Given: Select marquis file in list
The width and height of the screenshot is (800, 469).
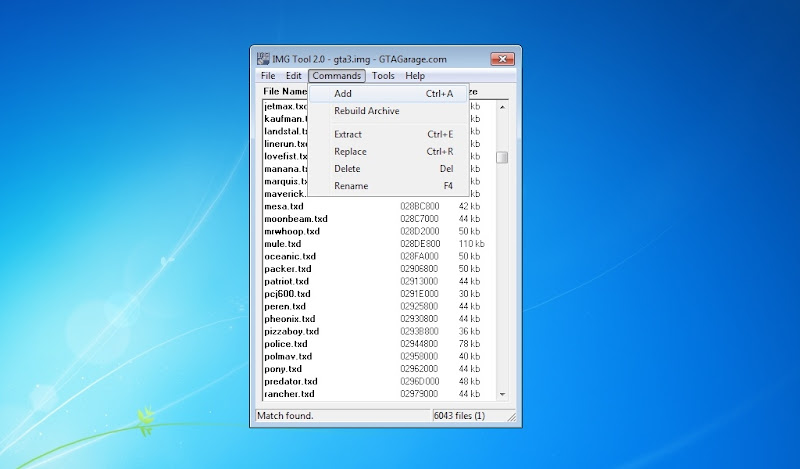Looking at the screenshot, I should [286, 182].
